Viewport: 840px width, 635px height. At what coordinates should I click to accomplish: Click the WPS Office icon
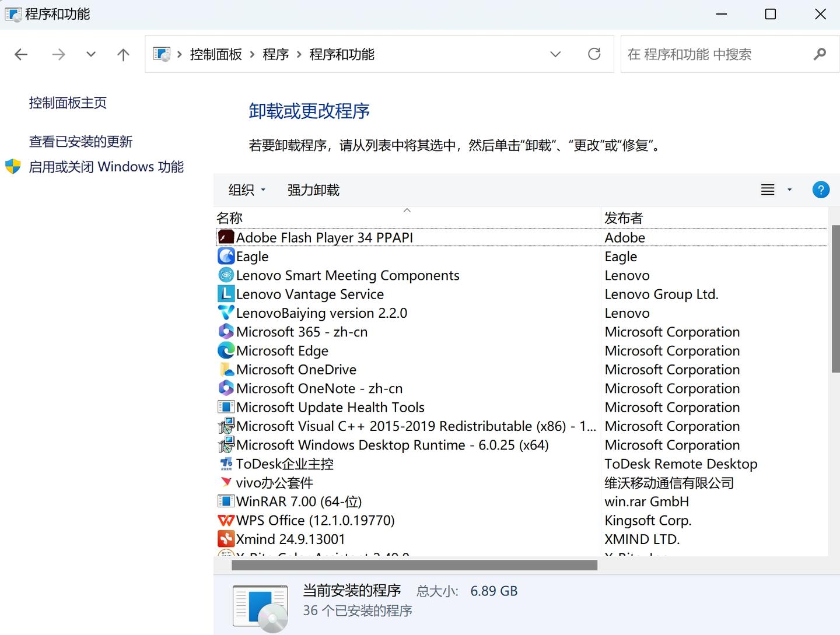226,520
